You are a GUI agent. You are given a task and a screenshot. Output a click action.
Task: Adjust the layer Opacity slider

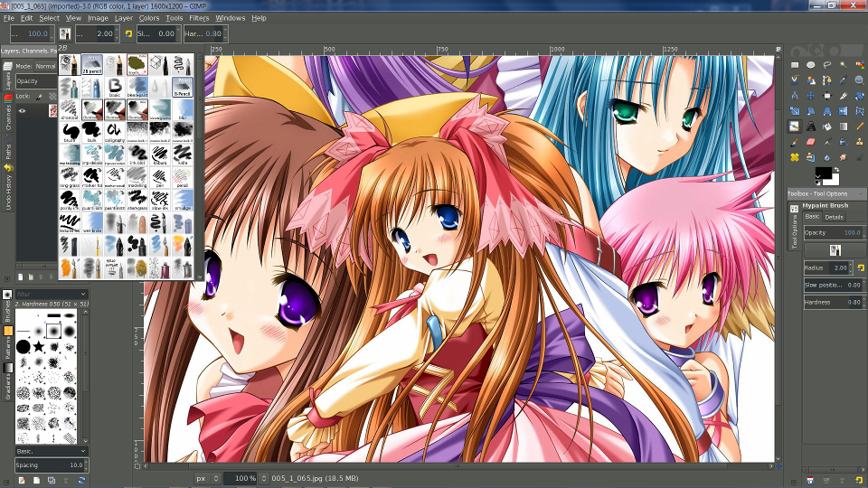(36, 80)
